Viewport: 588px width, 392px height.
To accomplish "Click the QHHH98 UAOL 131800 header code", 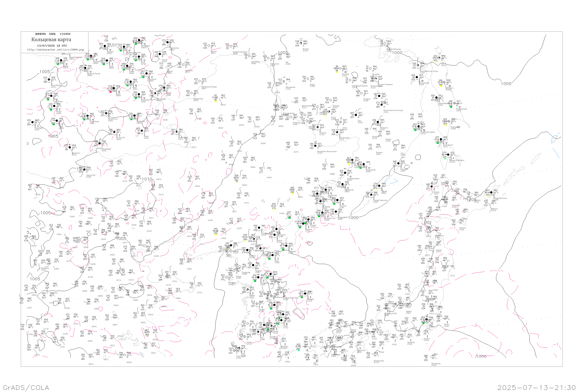I will pos(53,34).
